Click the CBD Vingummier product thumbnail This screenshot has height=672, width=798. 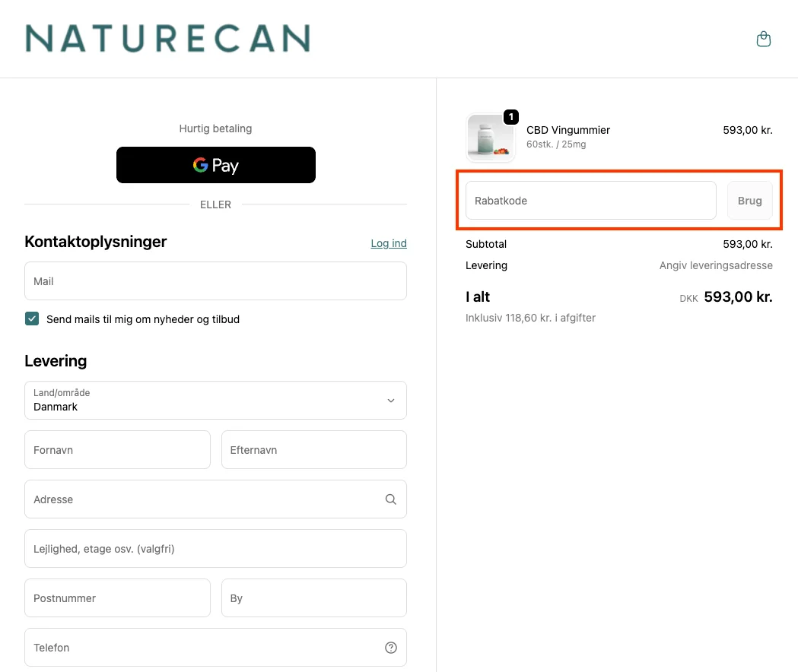coord(490,138)
